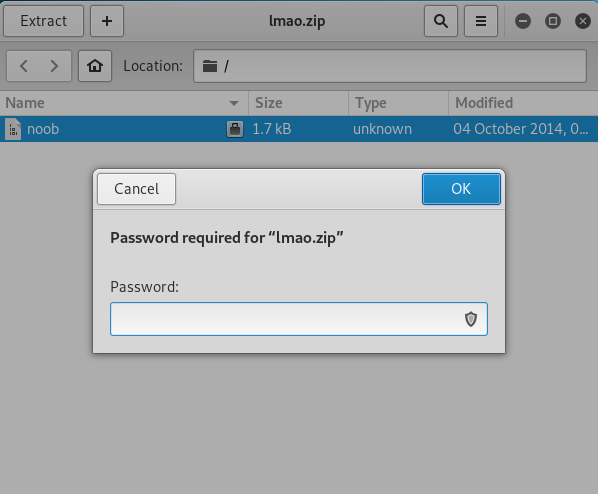Go forward with the right arrow

tap(55, 66)
